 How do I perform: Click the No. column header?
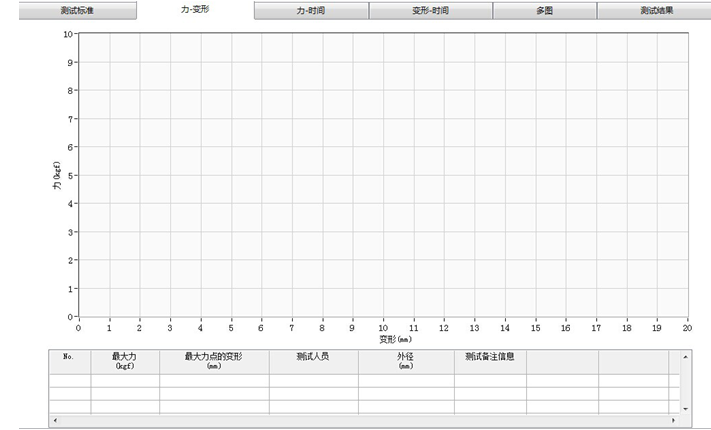[69, 361]
